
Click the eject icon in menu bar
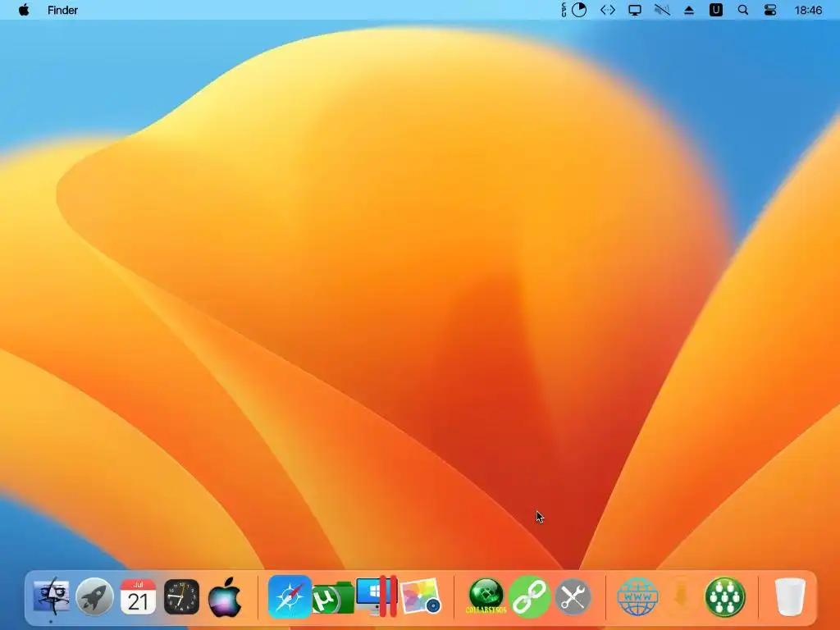click(689, 10)
